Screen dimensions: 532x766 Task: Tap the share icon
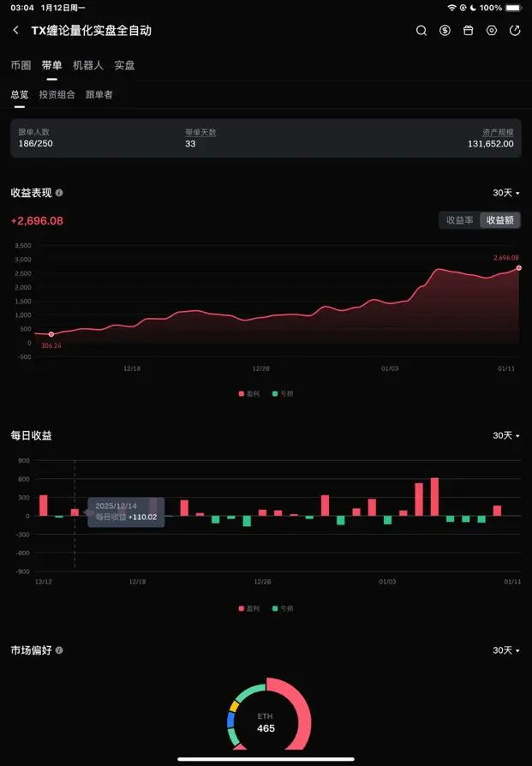(515, 30)
